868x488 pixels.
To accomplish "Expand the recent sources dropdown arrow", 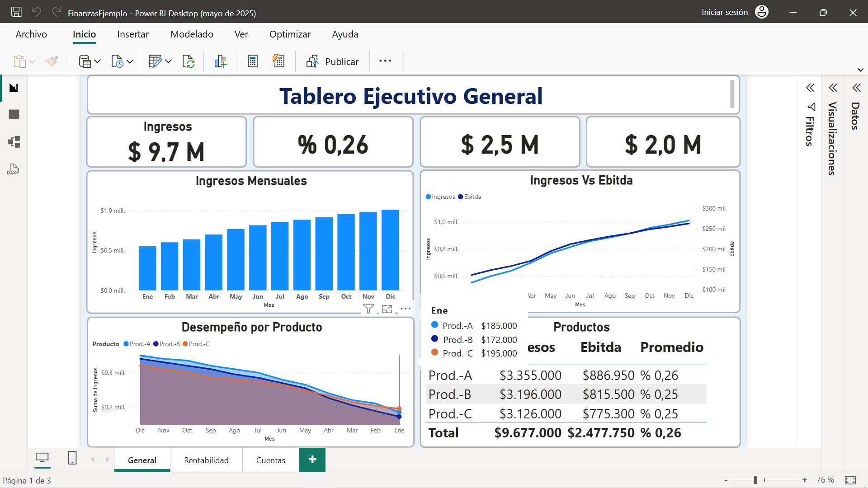I will point(130,61).
